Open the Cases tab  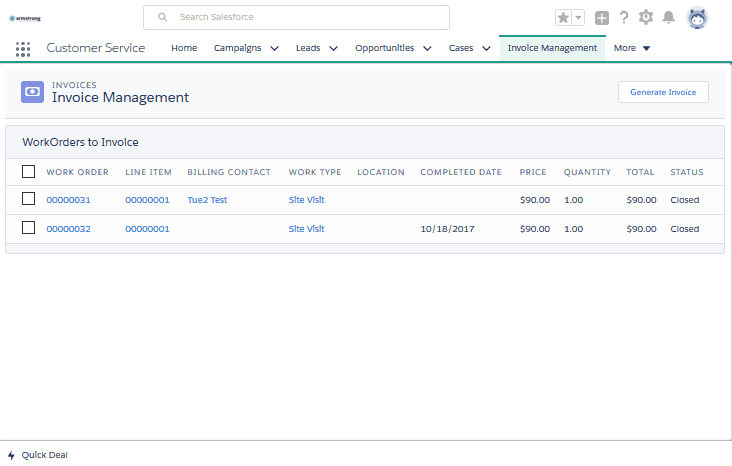coord(461,48)
